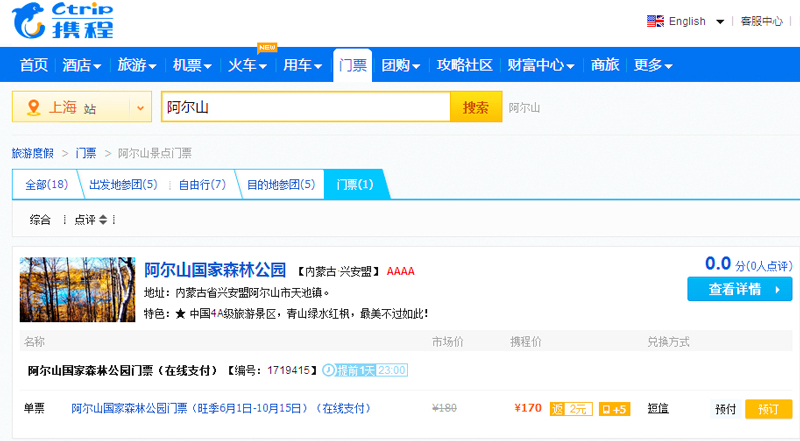800x441 pixels.
Task: Click the struck-through ¥180 market price
Action: (x=444, y=408)
